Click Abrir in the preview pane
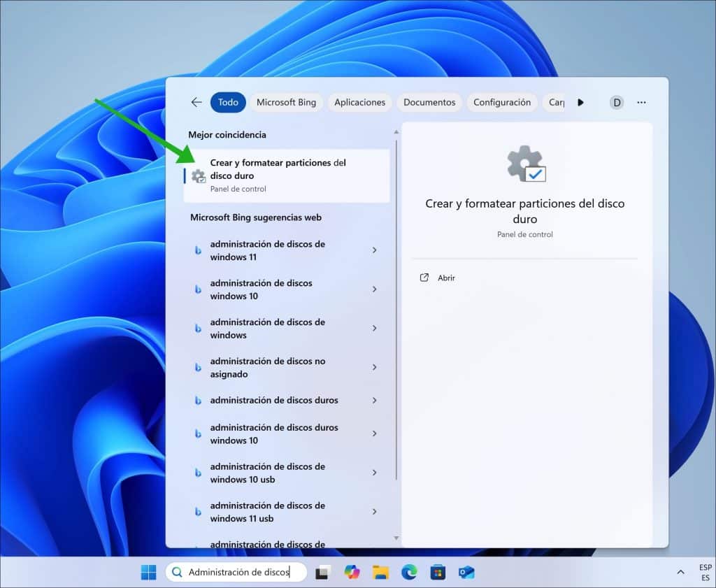 pyautogui.click(x=446, y=278)
